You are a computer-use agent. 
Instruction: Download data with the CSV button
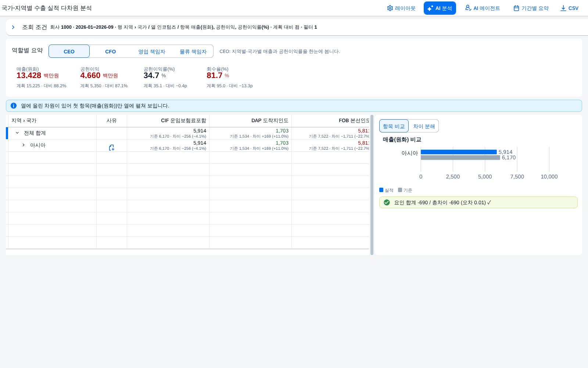(569, 8)
